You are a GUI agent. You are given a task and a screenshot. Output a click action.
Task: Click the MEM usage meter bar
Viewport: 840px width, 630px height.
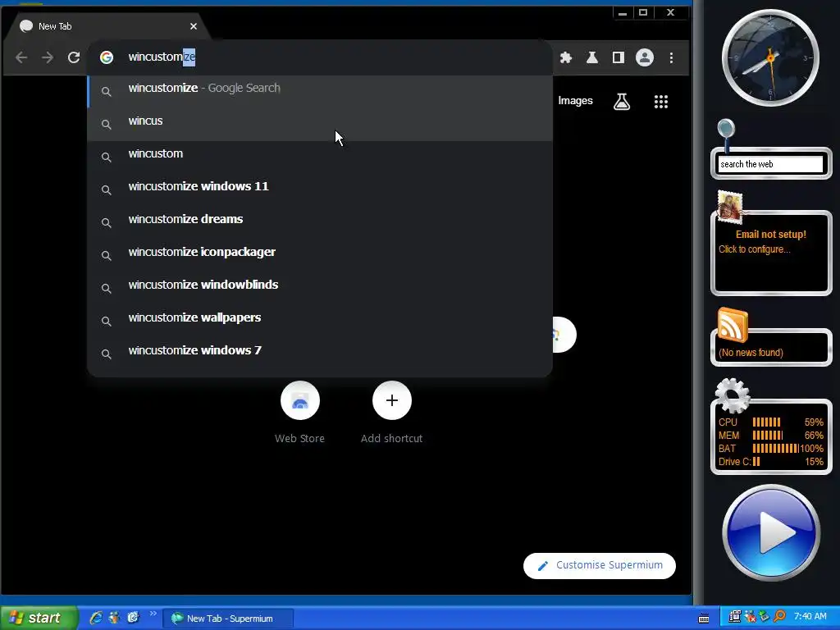point(768,436)
